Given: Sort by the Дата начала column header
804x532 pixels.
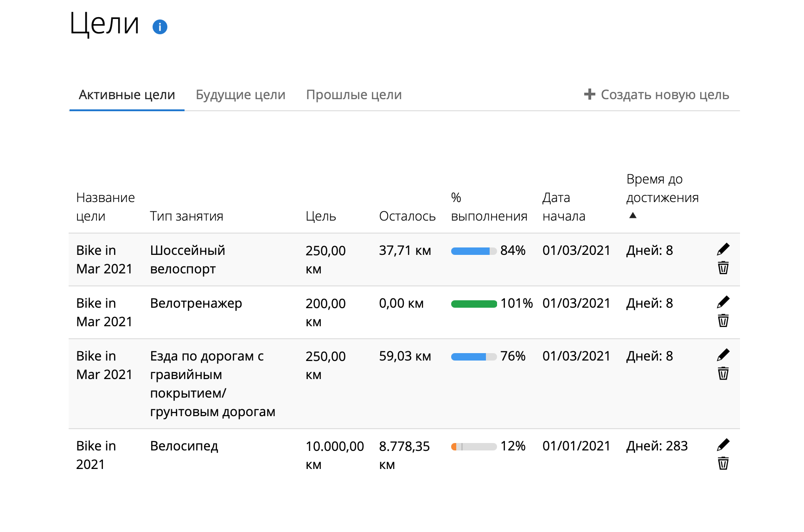Looking at the screenshot, I should (564, 207).
